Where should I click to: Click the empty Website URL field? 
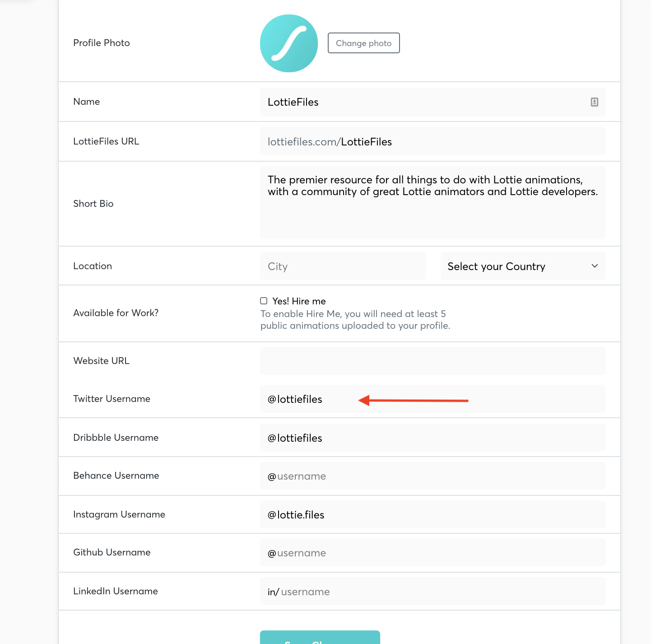tap(432, 361)
